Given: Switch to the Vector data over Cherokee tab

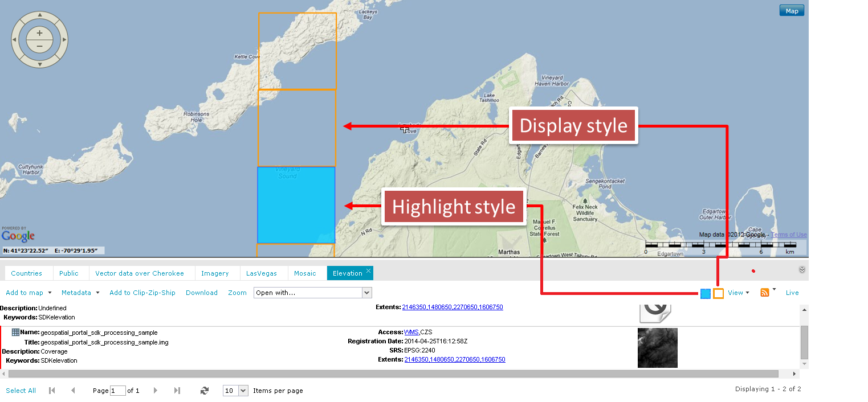Looking at the screenshot, I should click(x=140, y=273).
